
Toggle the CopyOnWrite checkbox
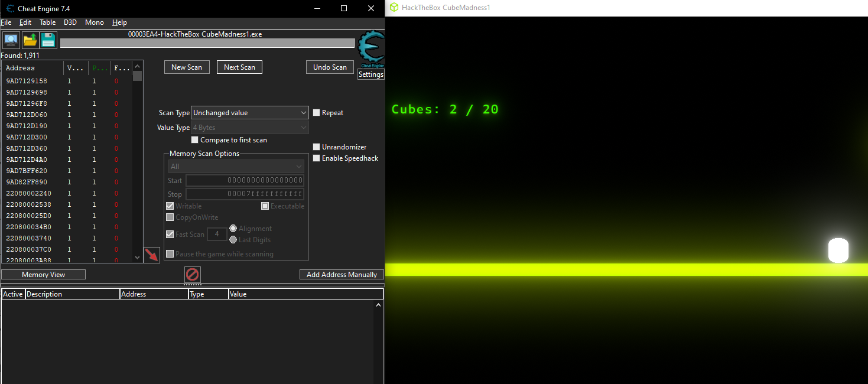(x=170, y=217)
